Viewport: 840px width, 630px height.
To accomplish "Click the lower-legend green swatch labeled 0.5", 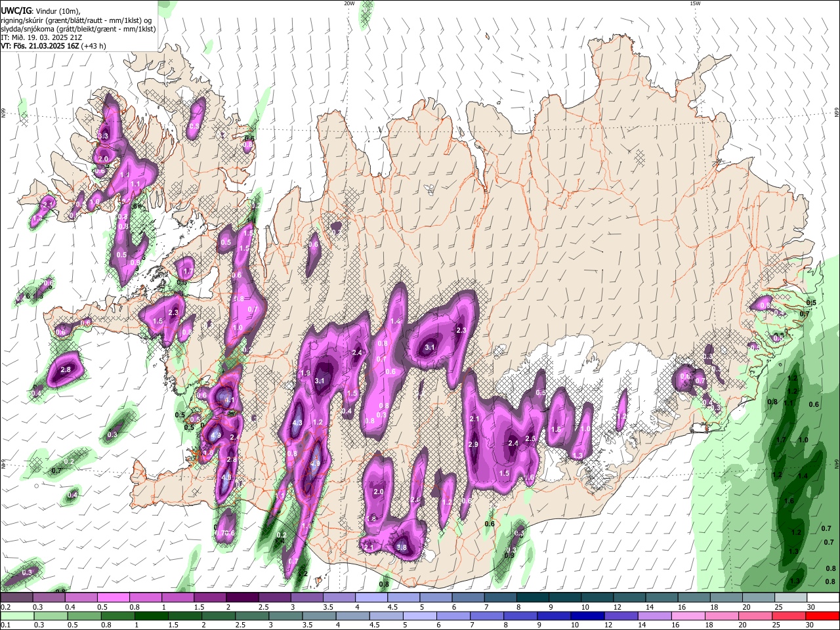I will (84, 616).
